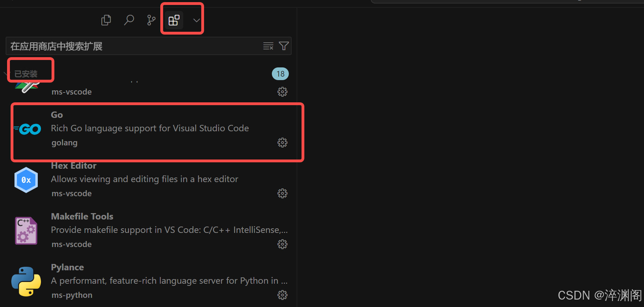Expand the additional views chevron dropdown
The height and width of the screenshot is (307, 644).
coord(197,20)
